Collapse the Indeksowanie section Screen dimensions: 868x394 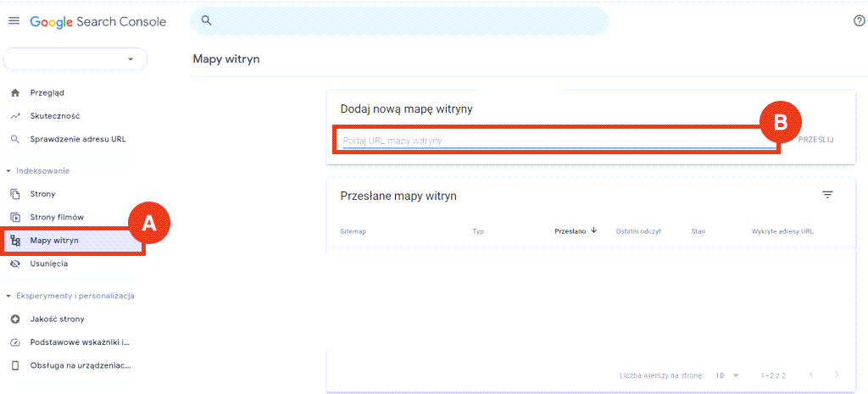click(x=9, y=171)
